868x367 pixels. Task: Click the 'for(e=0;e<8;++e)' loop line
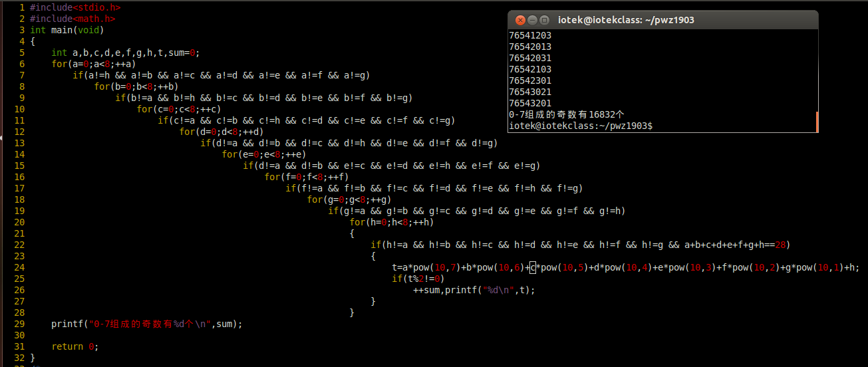pyautogui.click(x=264, y=154)
